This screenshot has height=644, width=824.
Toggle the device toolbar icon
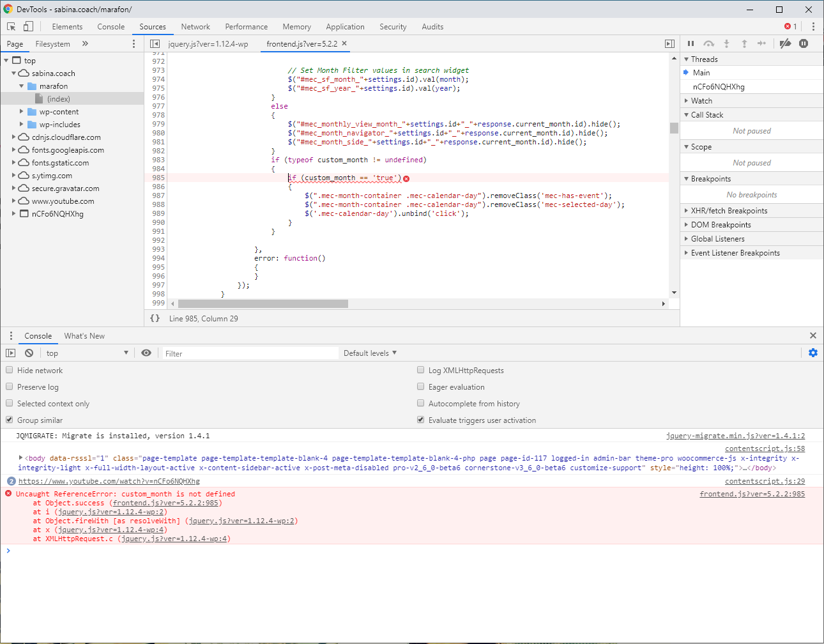(28, 26)
